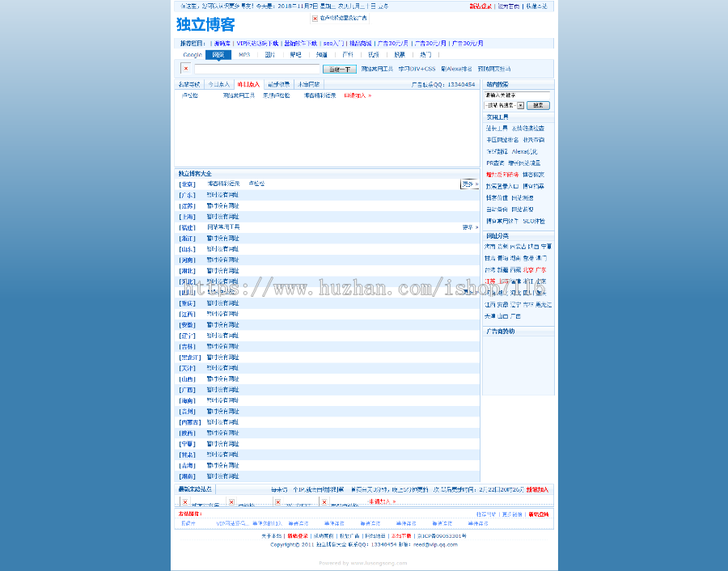Image resolution: width=728 pixels, height=571 pixels.
Task: Select the 网页 search tab
Action: [218, 55]
